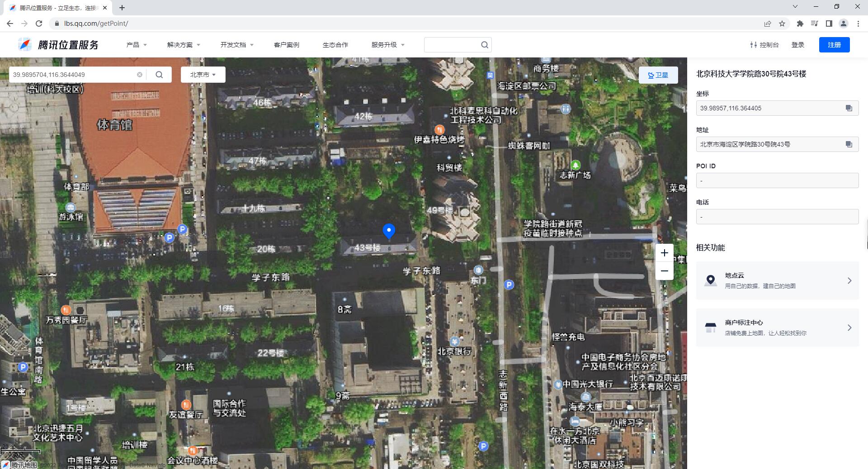Screen dimensions: 868x469
Task: Reload the page with the refresh icon
Action: pos(39,24)
